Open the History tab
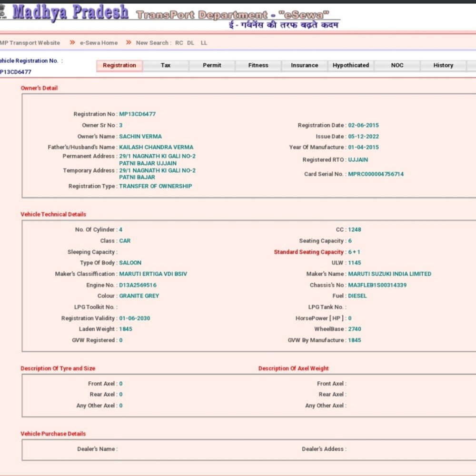This screenshot has width=476, height=476. coord(443,66)
